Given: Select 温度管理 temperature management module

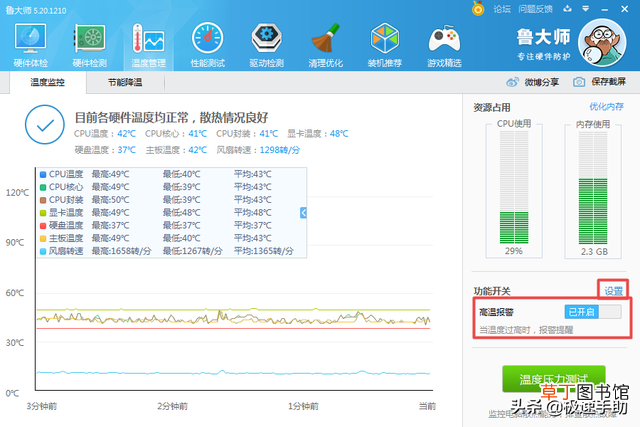Looking at the screenshot, I should tap(149, 45).
